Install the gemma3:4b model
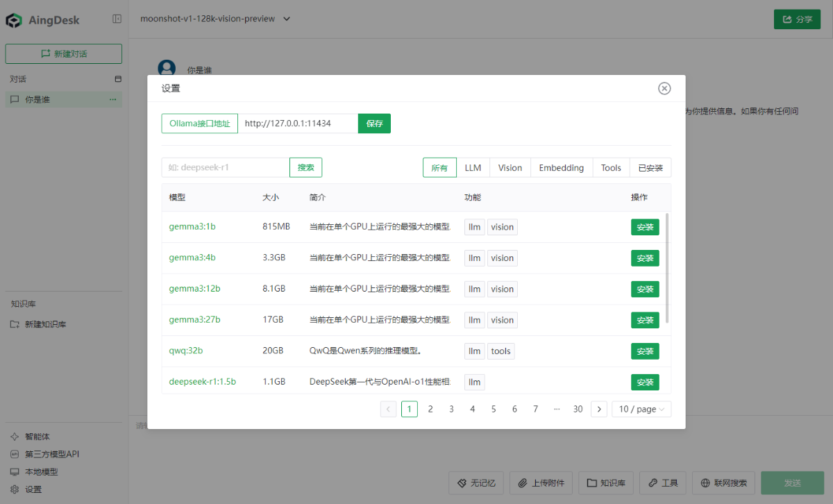Image resolution: width=833 pixels, height=504 pixels. (x=645, y=258)
